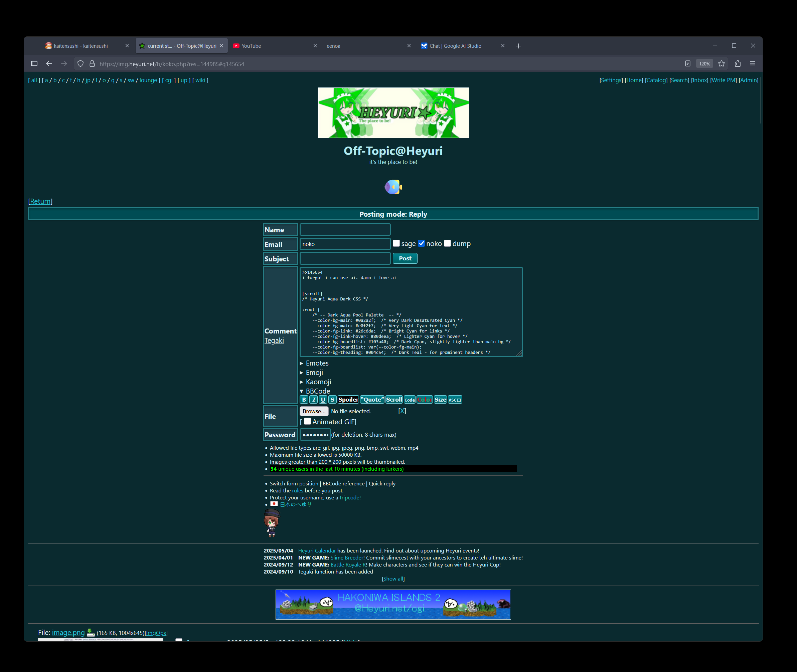Insert underline BBCode tag
This screenshot has width=797, height=672.
pyautogui.click(x=323, y=400)
